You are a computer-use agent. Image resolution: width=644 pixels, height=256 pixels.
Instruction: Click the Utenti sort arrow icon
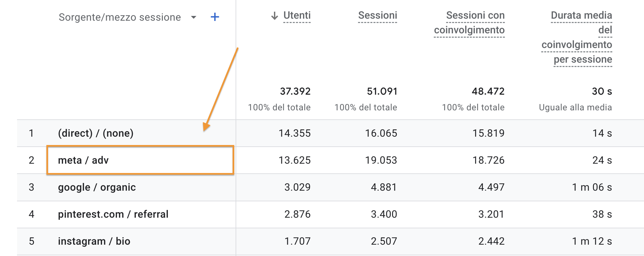pos(275,16)
